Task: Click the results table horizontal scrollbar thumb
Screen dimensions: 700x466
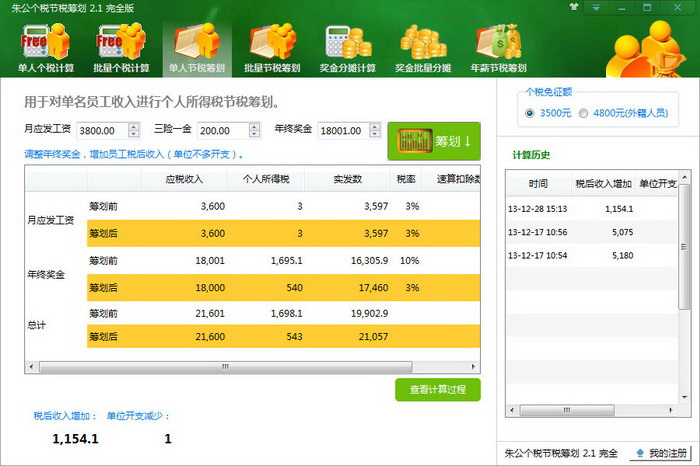Action: pyautogui.click(x=225, y=366)
